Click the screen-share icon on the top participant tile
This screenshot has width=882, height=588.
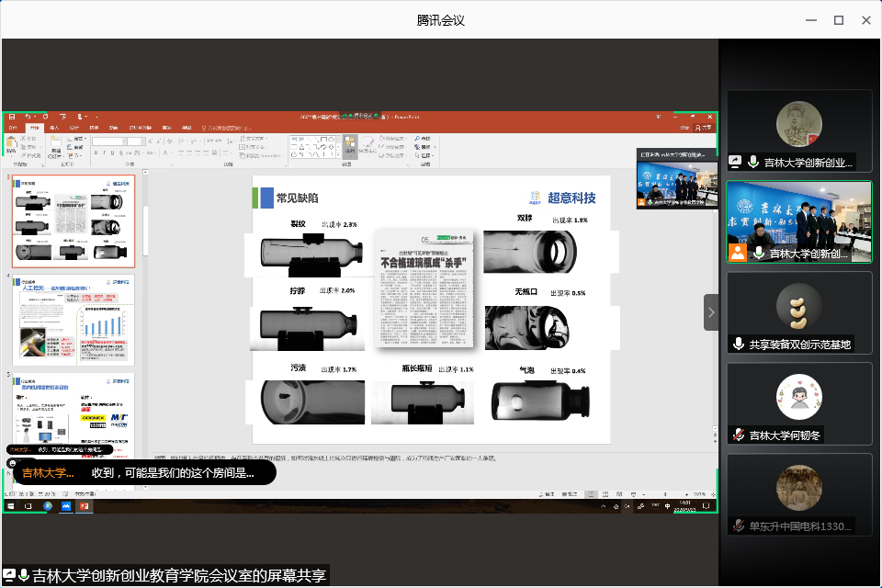(x=735, y=162)
